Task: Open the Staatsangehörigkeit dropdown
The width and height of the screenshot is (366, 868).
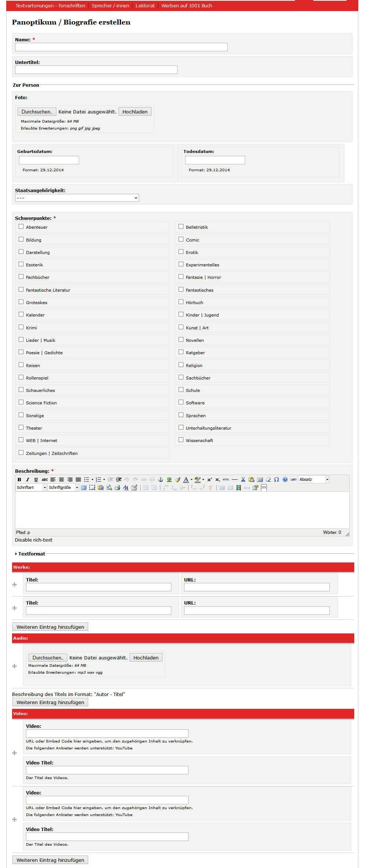Action: tap(77, 198)
